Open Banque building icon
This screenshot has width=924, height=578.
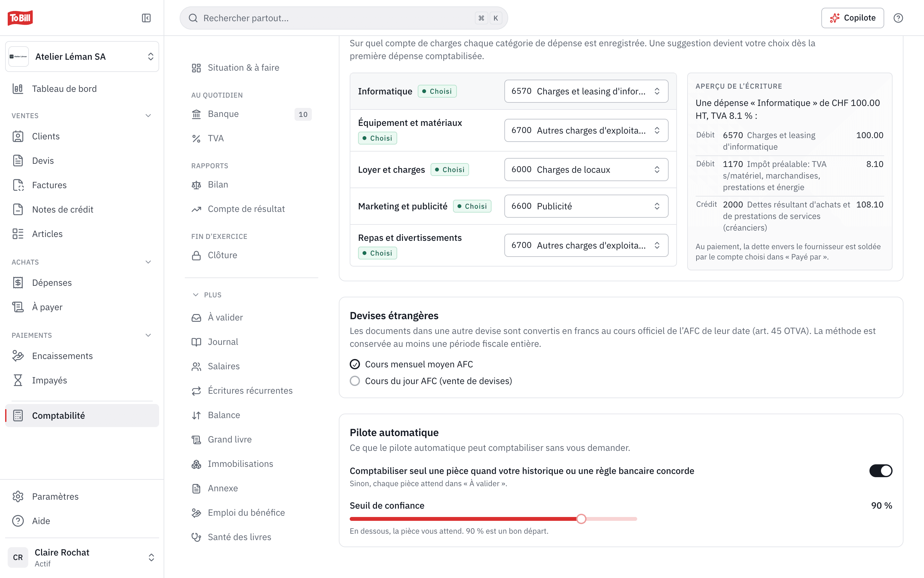point(196,114)
